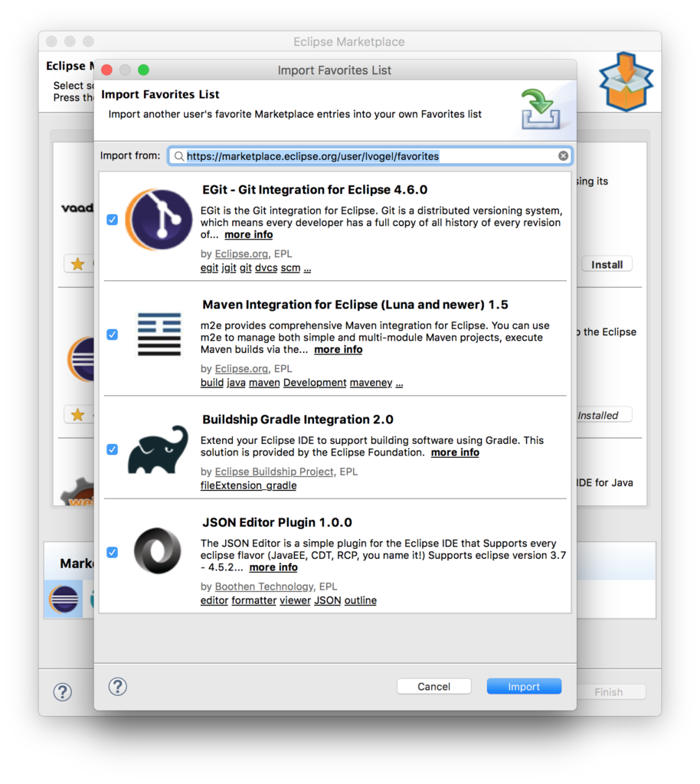Uncheck the Maven Integration for Eclipse checkbox
The width and height of the screenshot is (700, 784).
(x=112, y=335)
